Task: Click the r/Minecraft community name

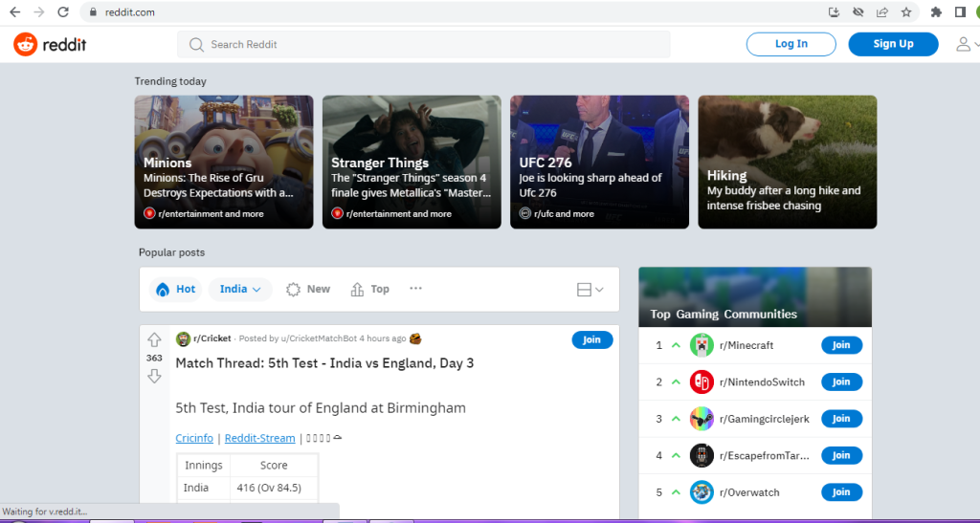Action: [746, 345]
